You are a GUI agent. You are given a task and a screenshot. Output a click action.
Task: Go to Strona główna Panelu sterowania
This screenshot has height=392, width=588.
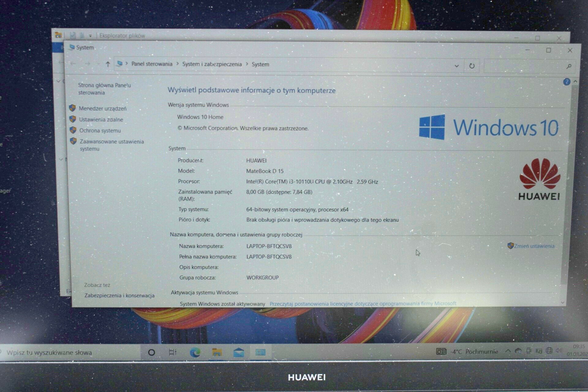point(104,89)
